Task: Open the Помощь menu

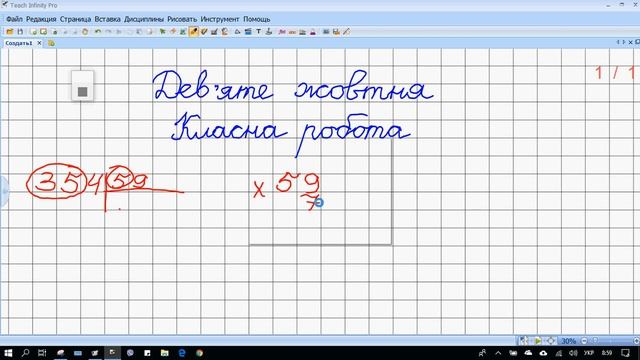Action: (257, 19)
